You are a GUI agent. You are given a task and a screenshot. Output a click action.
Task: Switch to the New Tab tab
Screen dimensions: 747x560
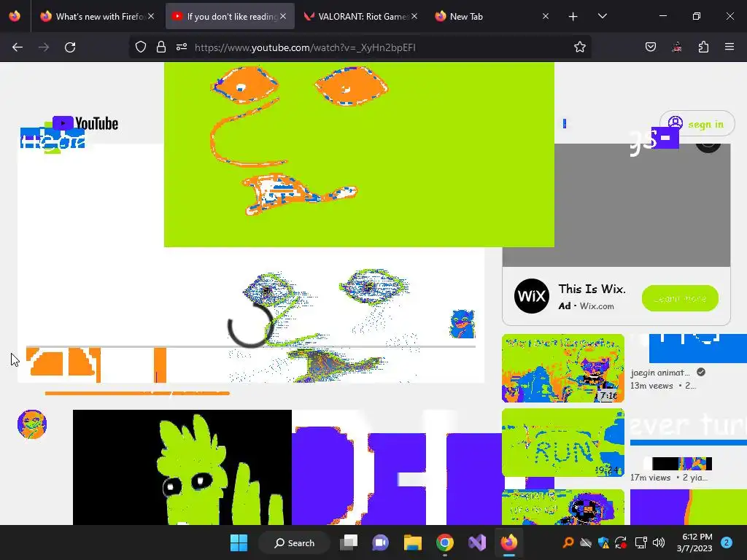point(492,17)
